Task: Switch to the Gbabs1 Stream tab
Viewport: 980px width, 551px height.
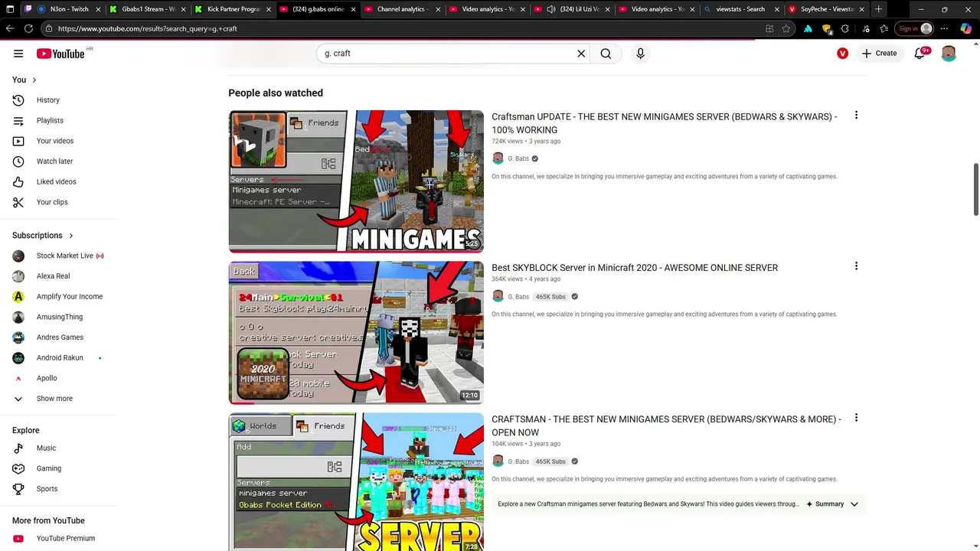Action: (148, 9)
